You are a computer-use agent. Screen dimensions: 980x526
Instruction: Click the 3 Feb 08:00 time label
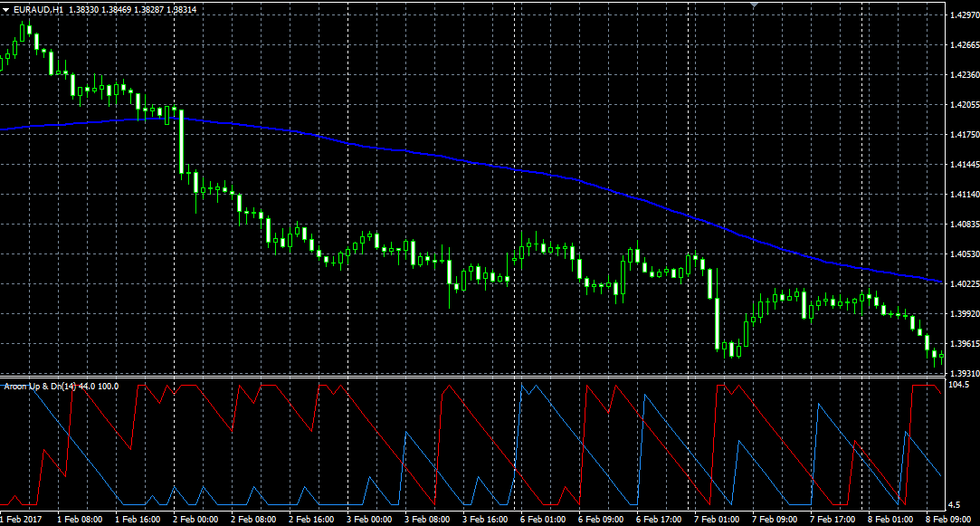(427, 520)
